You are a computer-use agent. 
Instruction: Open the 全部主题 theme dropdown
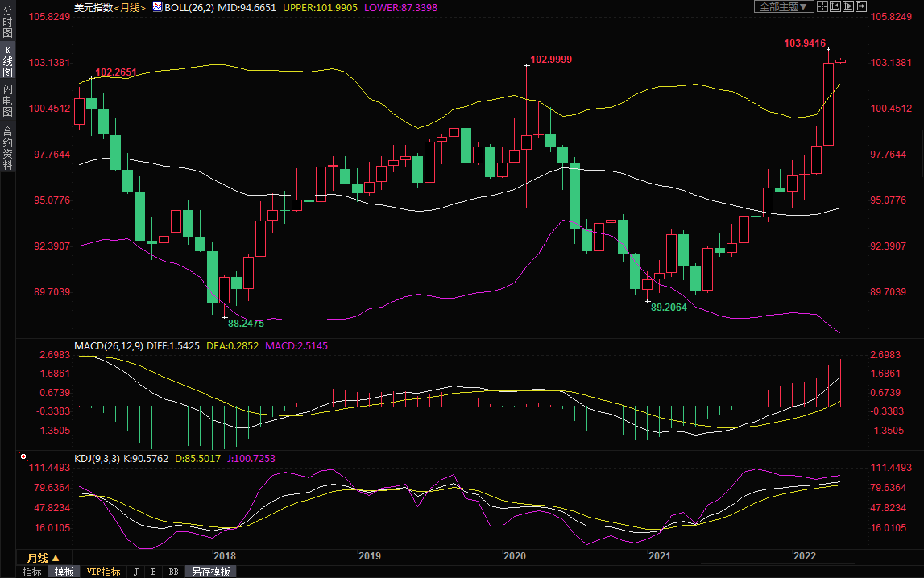pyautogui.click(x=783, y=6)
